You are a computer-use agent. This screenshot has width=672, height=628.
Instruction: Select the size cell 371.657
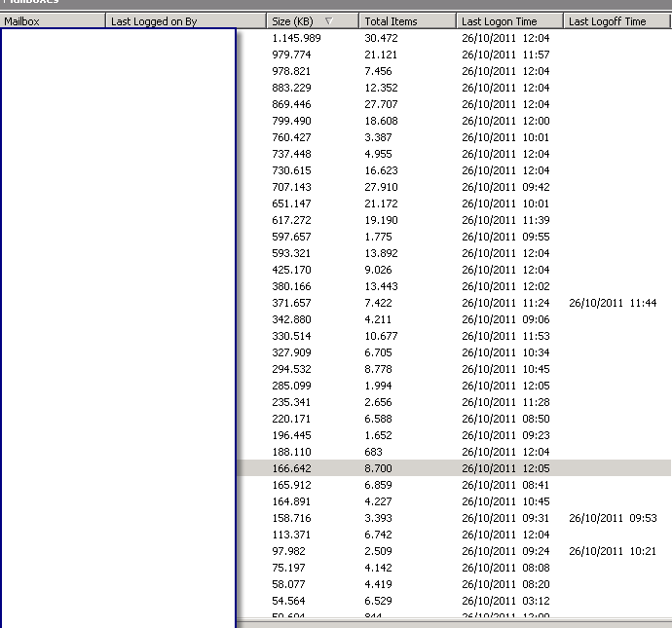tap(291, 304)
